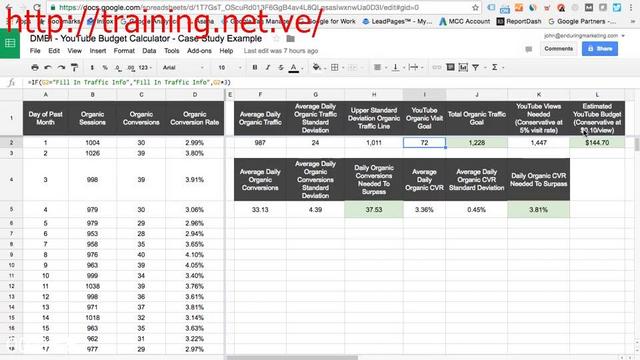This screenshot has height=360, width=640.
Task: Select cell with value $144.70
Action: point(597,142)
